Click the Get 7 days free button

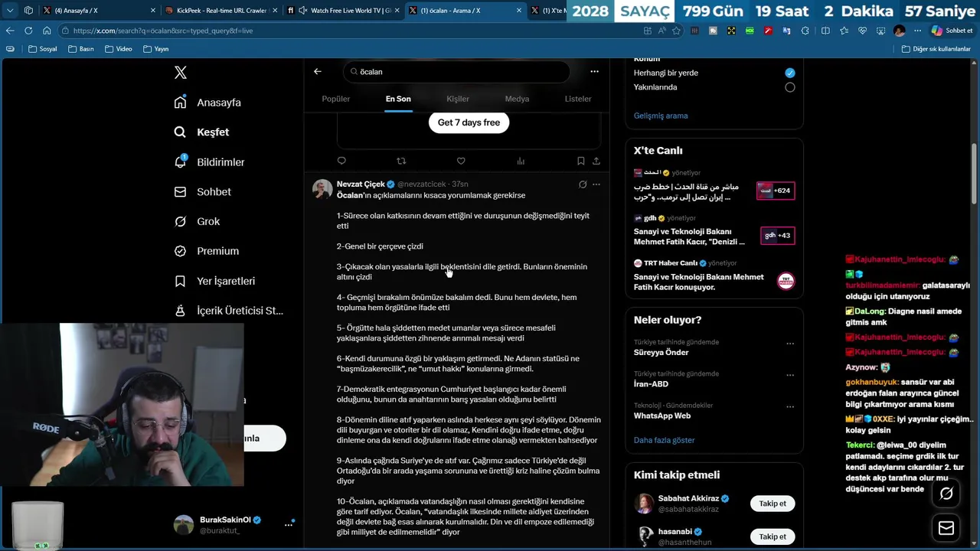pyautogui.click(x=469, y=122)
